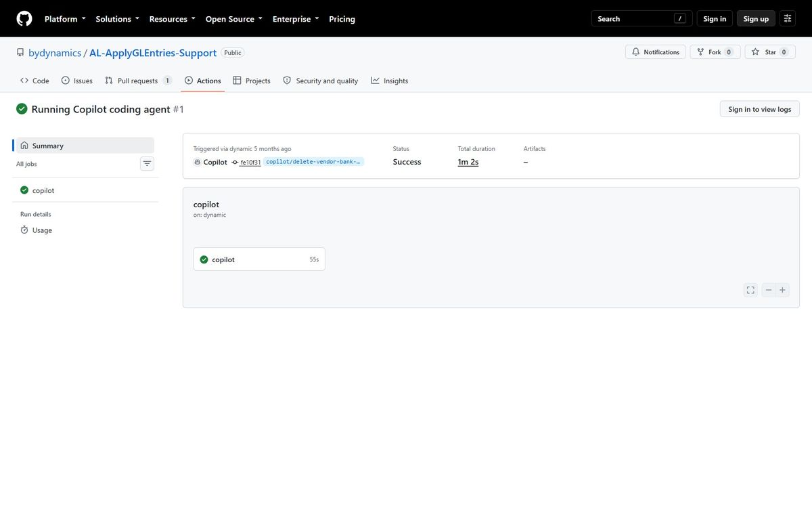Click green check icon in copilot job card
Screen dimensions: 812x508
click(204, 259)
